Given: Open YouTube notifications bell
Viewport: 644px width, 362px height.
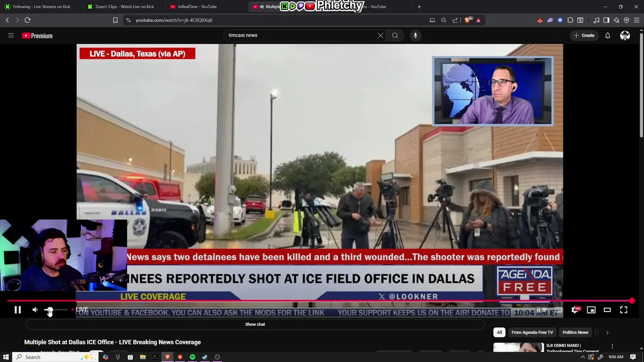Looking at the screenshot, I should (x=607, y=35).
